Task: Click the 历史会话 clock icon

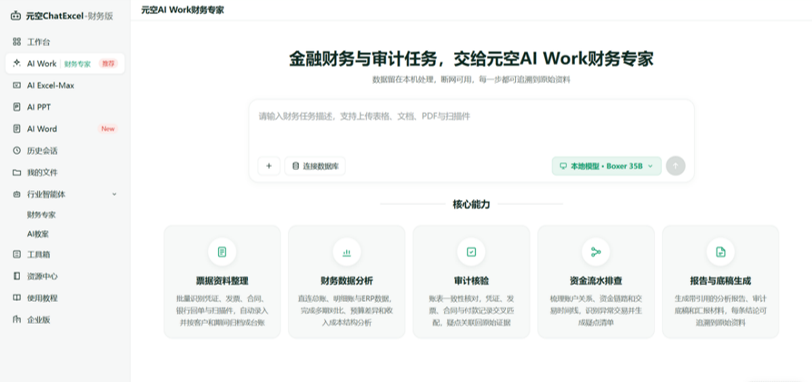Action: click(17, 151)
